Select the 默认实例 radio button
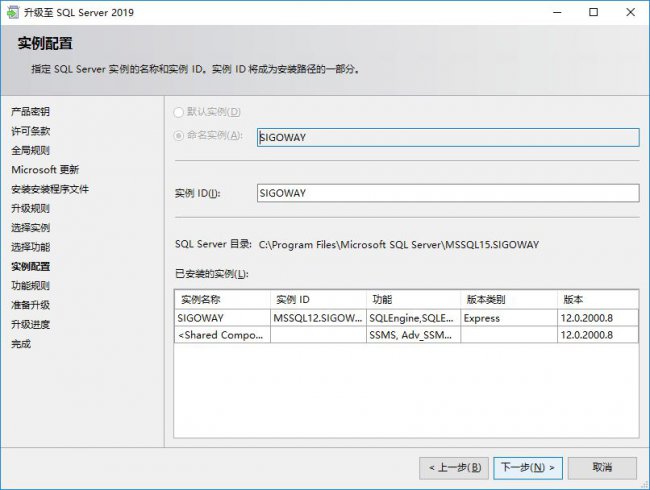Image resolution: width=650 pixels, height=490 pixels. point(179,112)
